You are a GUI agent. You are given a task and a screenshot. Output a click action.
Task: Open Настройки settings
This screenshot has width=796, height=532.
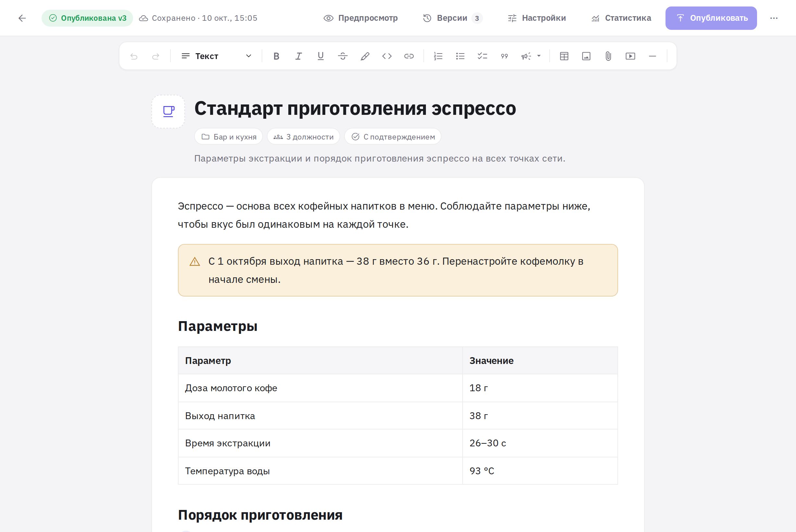pyautogui.click(x=537, y=18)
